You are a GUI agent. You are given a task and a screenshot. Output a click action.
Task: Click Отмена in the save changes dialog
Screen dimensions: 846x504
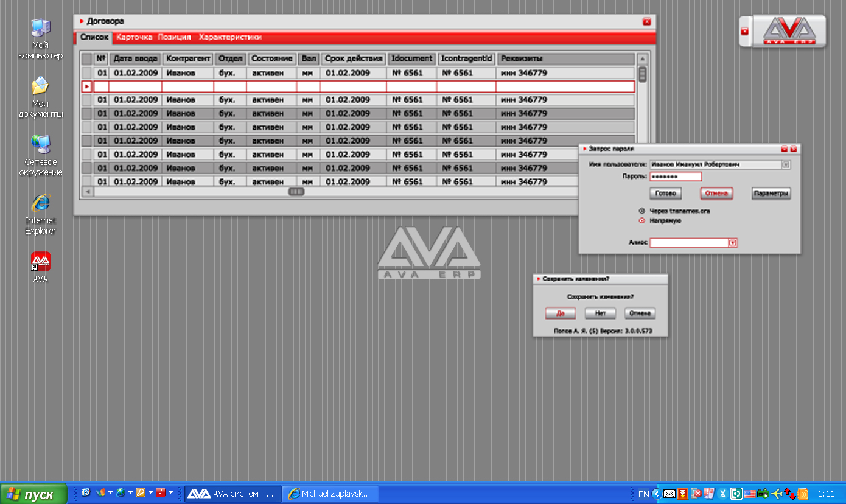[640, 313]
